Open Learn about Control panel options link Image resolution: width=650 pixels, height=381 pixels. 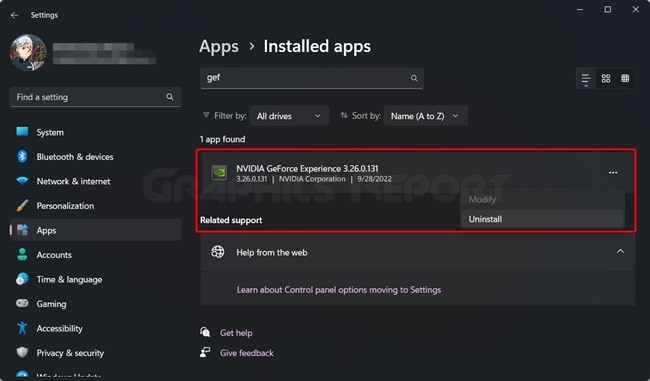[x=339, y=290]
